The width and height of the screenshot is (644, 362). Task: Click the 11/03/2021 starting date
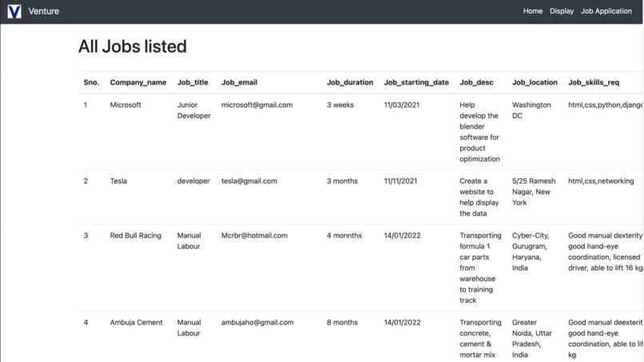coord(402,105)
